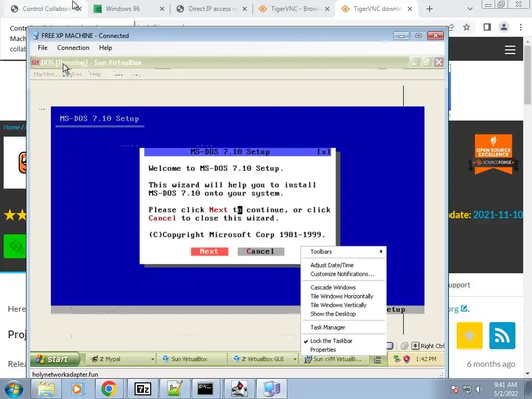Click the blue RSS feed icon
The width and height of the screenshot is (532, 399).
point(502,336)
